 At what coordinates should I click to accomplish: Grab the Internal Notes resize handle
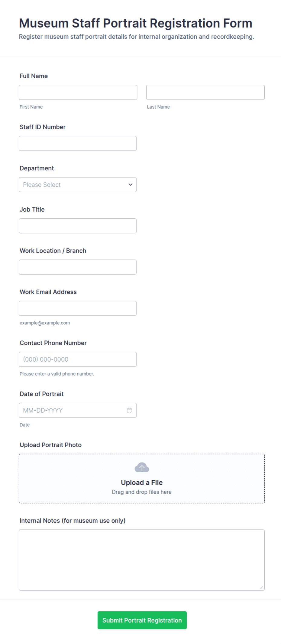point(261,587)
